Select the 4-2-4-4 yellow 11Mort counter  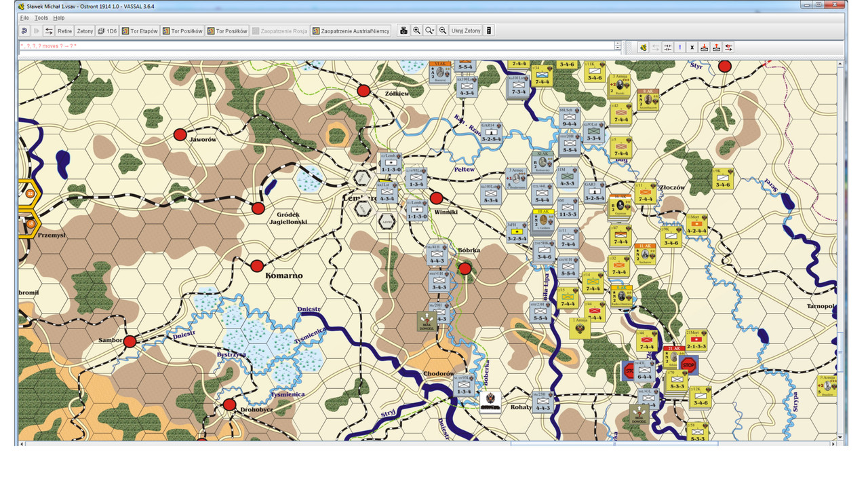click(x=697, y=225)
